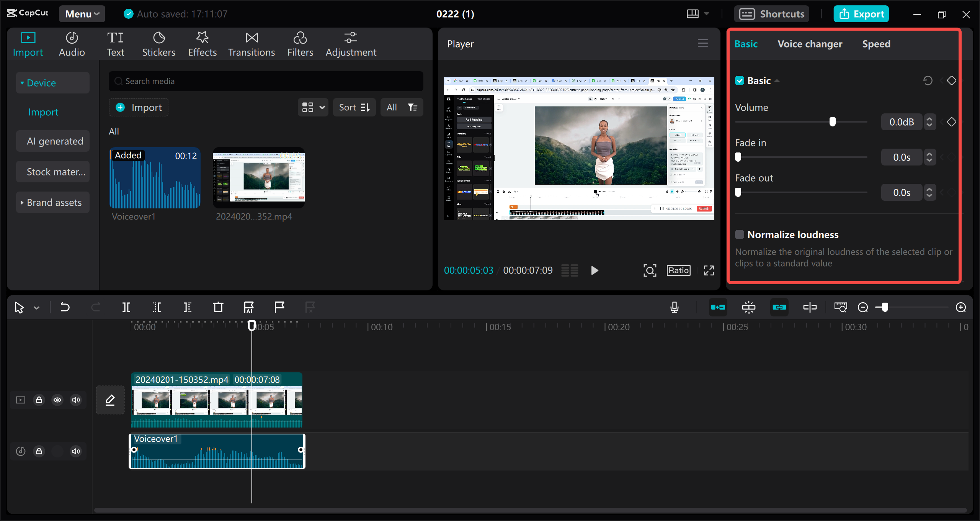The image size is (980, 521).
Task: Click the Undo icon above the timeline
Action: click(65, 307)
